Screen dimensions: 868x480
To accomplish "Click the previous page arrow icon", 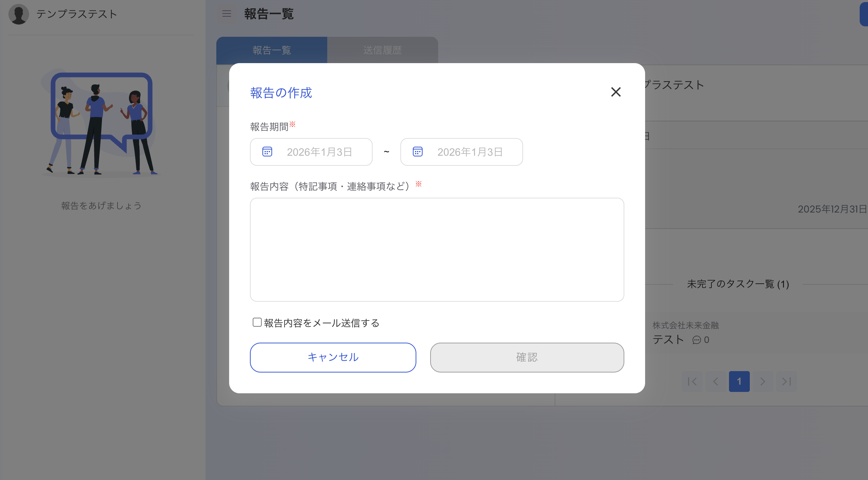I will pyautogui.click(x=716, y=382).
